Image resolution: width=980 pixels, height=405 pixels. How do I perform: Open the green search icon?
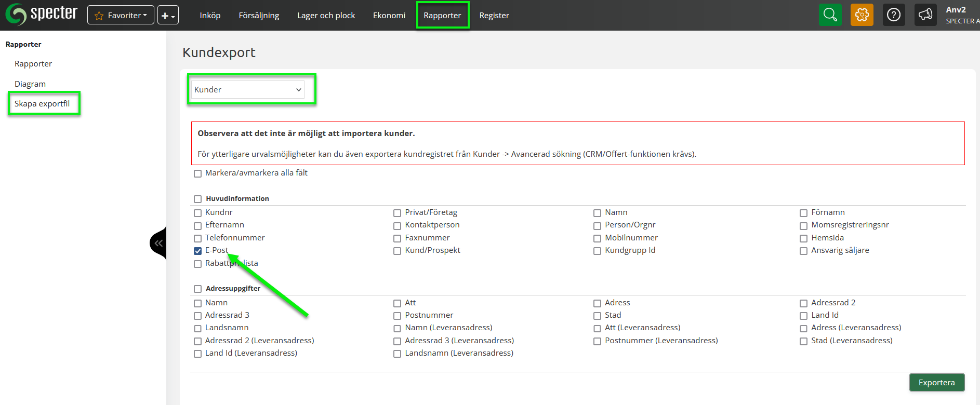coord(830,15)
